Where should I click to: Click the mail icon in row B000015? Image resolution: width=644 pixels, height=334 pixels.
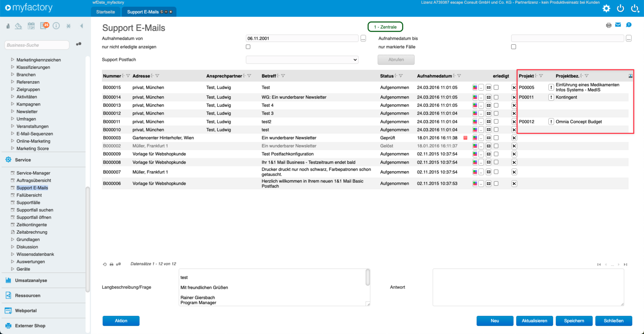(489, 87)
